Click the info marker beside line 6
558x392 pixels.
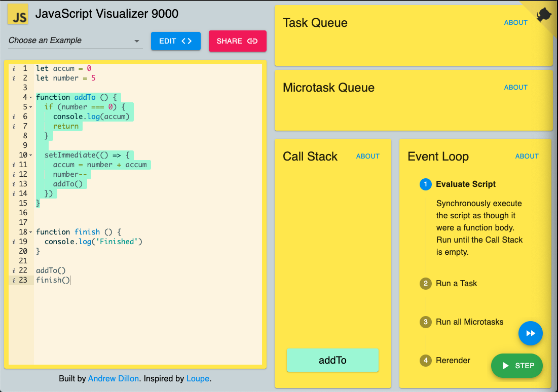14,116
